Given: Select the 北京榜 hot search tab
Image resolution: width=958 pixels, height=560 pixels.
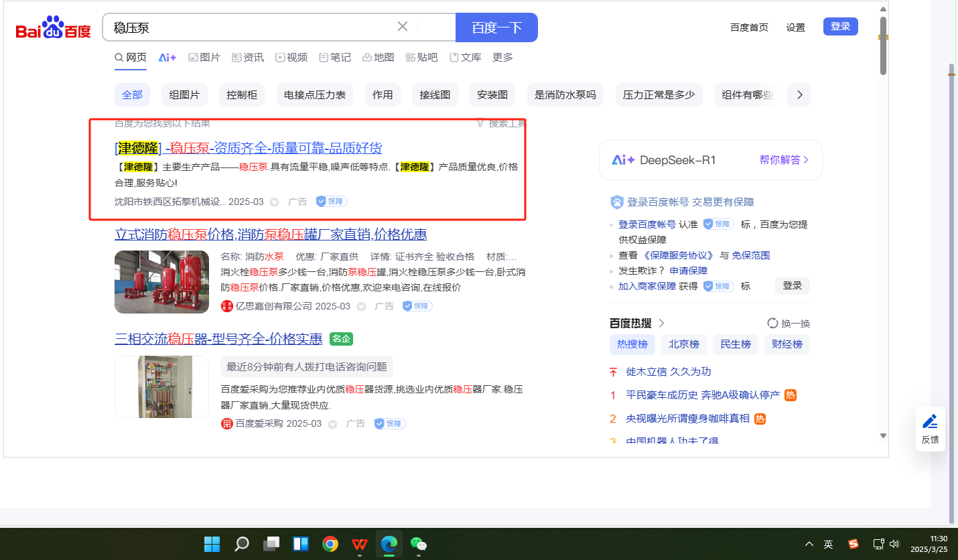Looking at the screenshot, I should click(x=684, y=344).
